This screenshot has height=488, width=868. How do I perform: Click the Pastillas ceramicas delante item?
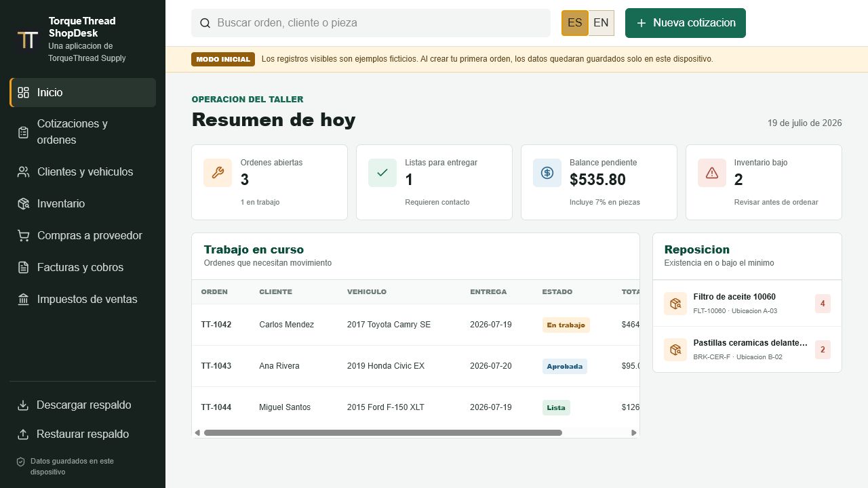747,350
